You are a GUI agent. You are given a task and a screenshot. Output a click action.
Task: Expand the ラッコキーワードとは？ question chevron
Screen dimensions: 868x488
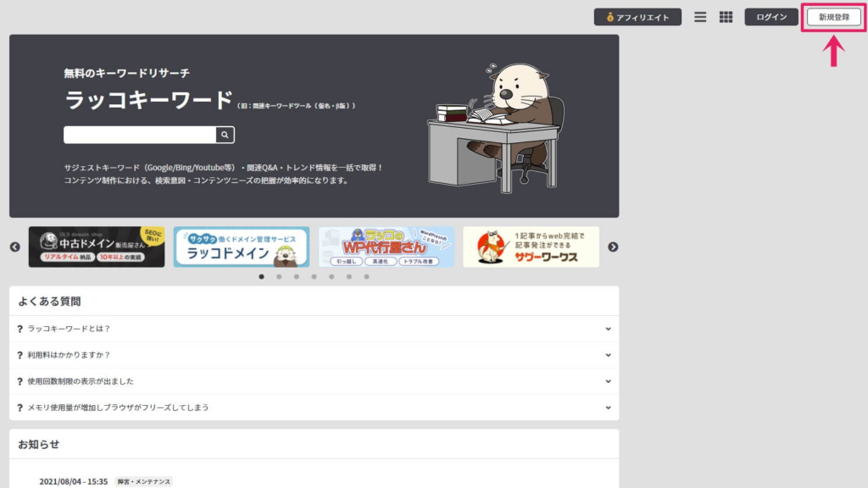(608, 329)
